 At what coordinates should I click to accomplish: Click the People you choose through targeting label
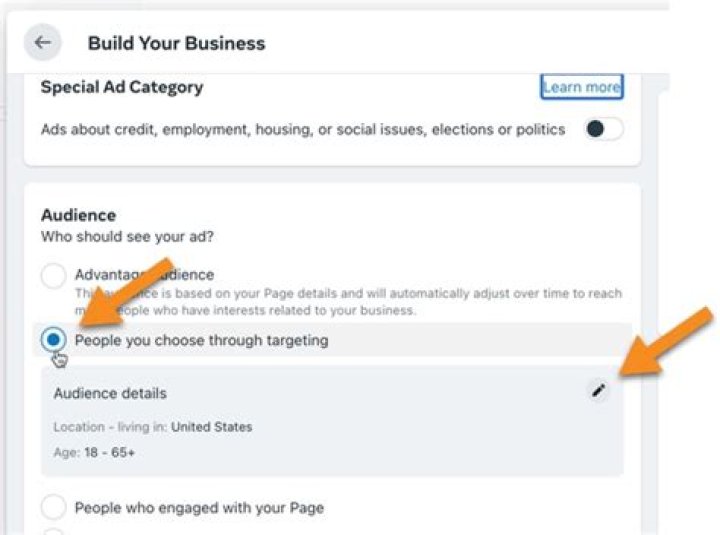pos(201,340)
